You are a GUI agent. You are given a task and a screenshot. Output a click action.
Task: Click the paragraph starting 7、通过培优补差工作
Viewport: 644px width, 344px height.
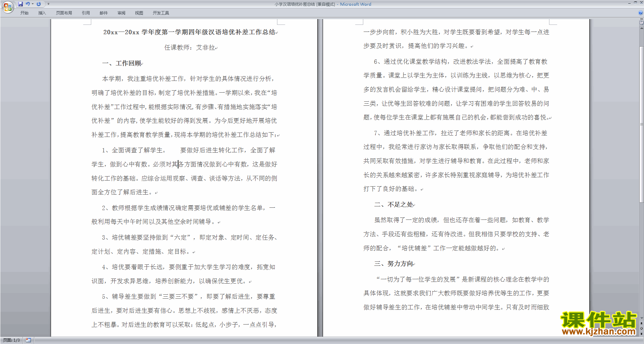point(457,161)
